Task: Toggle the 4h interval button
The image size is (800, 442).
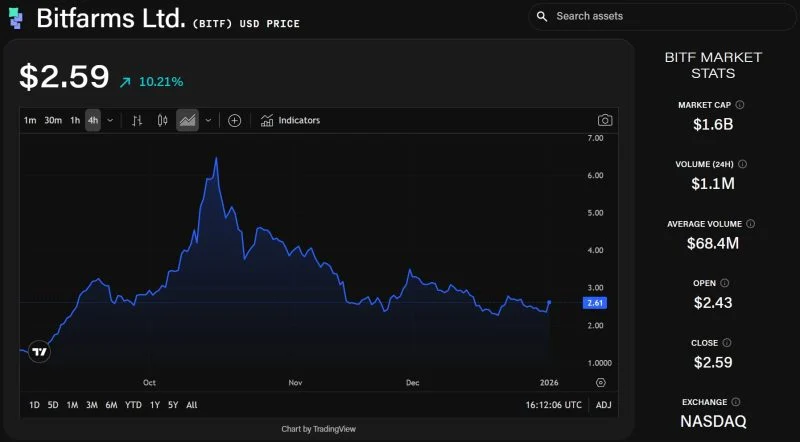Action: (x=92, y=121)
